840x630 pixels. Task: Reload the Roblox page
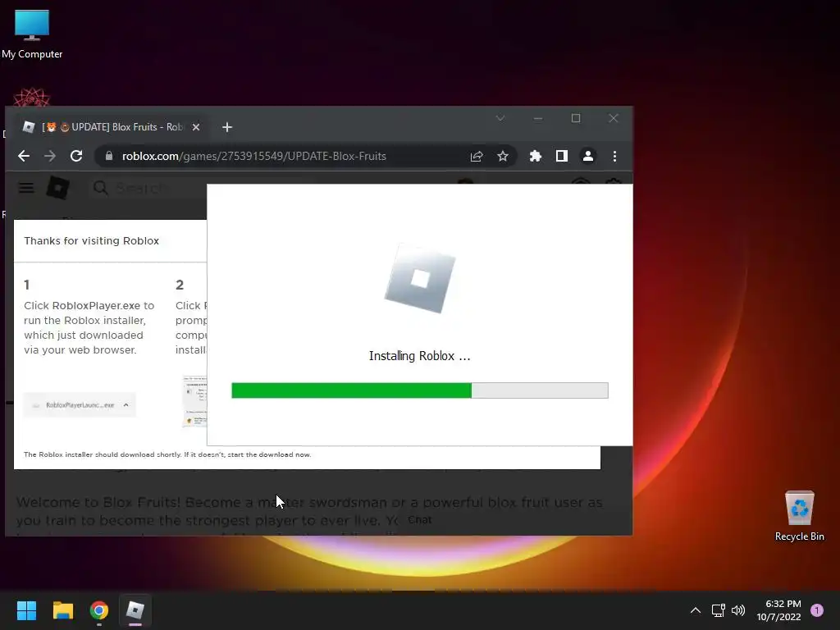pos(76,156)
